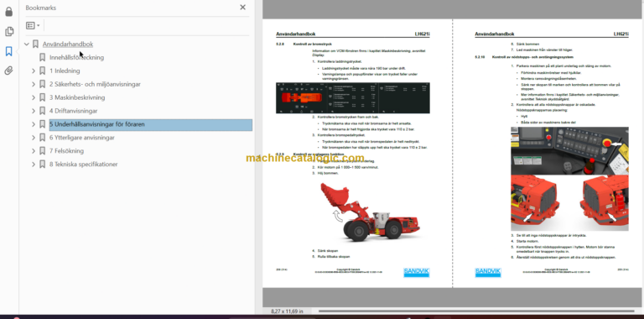Expand the 6 Ytterligare anvisningar bookmark
The height and width of the screenshot is (319, 644).
pos(34,138)
